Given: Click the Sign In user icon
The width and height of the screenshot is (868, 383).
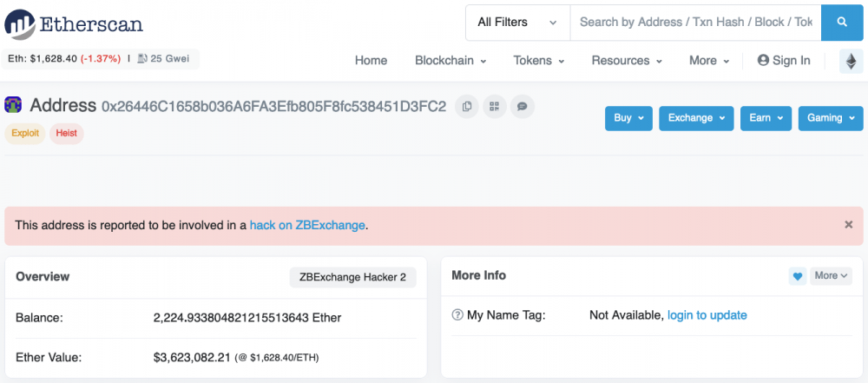Looking at the screenshot, I should click(763, 61).
